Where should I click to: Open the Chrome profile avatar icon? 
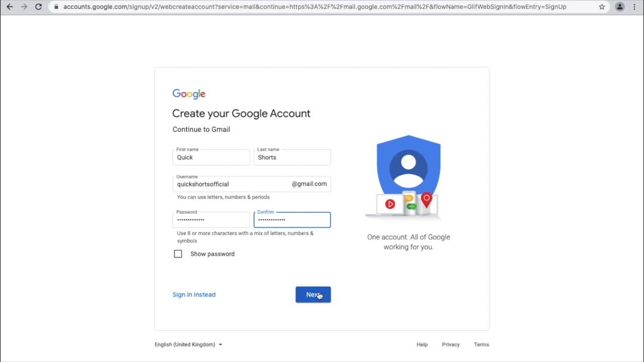coord(620,7)
